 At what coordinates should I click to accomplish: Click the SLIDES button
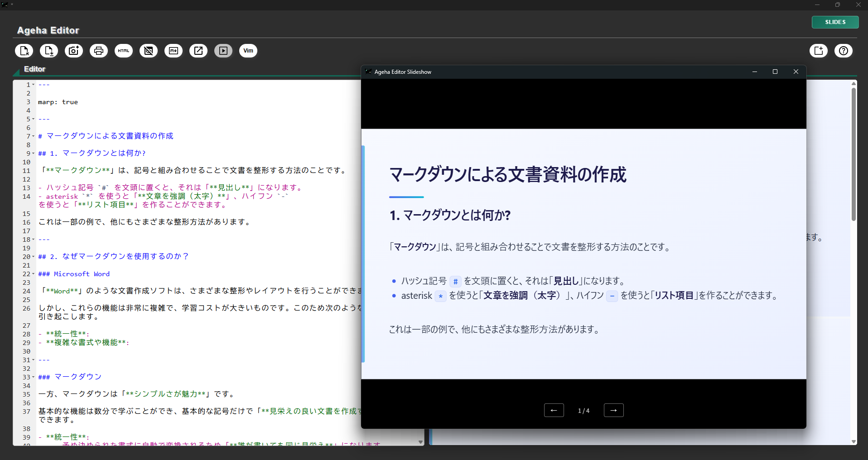click(835, 22)
